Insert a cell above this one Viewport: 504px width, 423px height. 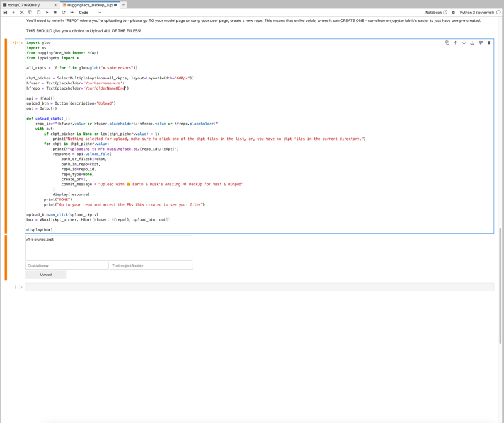472,43
